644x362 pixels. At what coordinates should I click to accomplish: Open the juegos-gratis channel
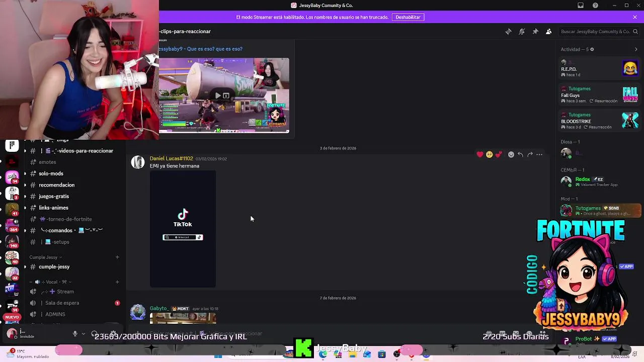[73, 196]
